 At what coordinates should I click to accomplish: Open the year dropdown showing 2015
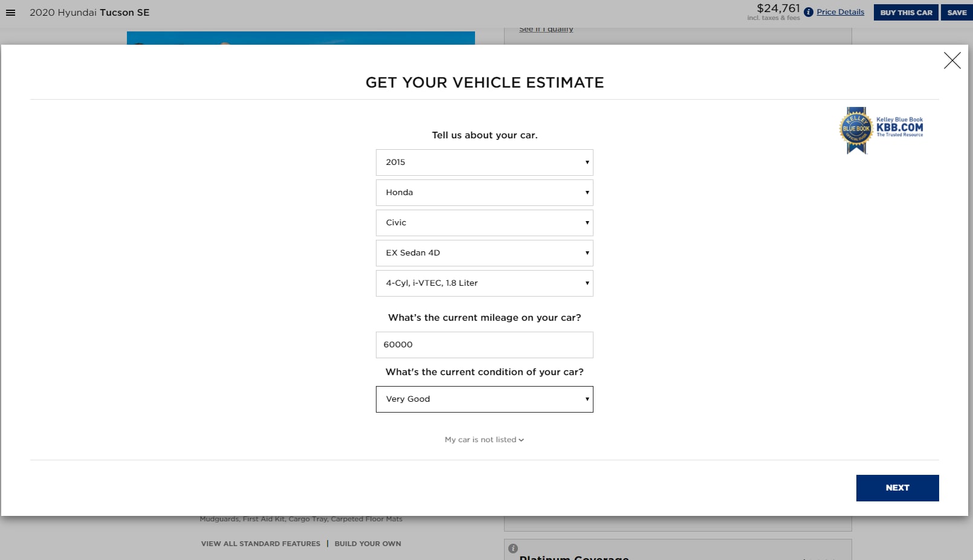[x=484, y=163]
